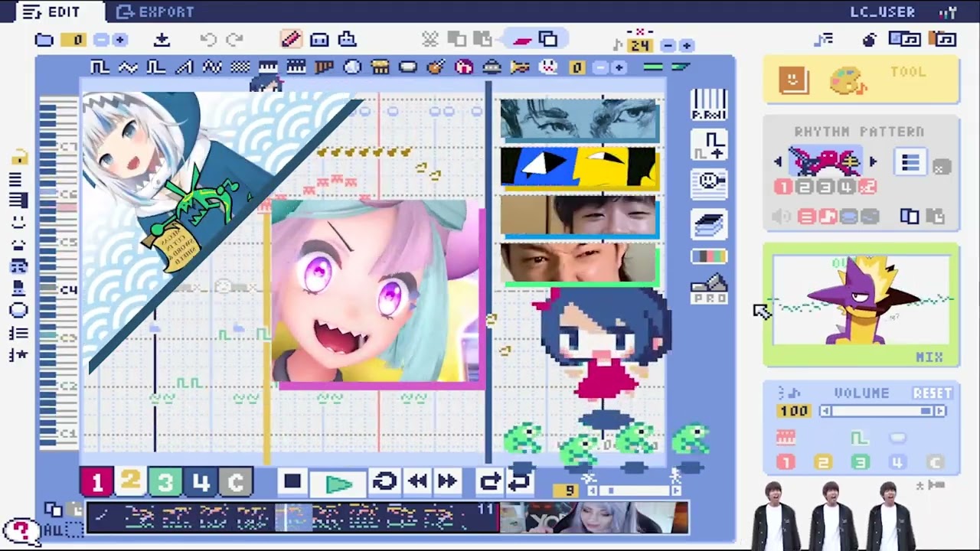Pick the guitar instrument icon
This screenshot has height=551, width=980.
436,67
